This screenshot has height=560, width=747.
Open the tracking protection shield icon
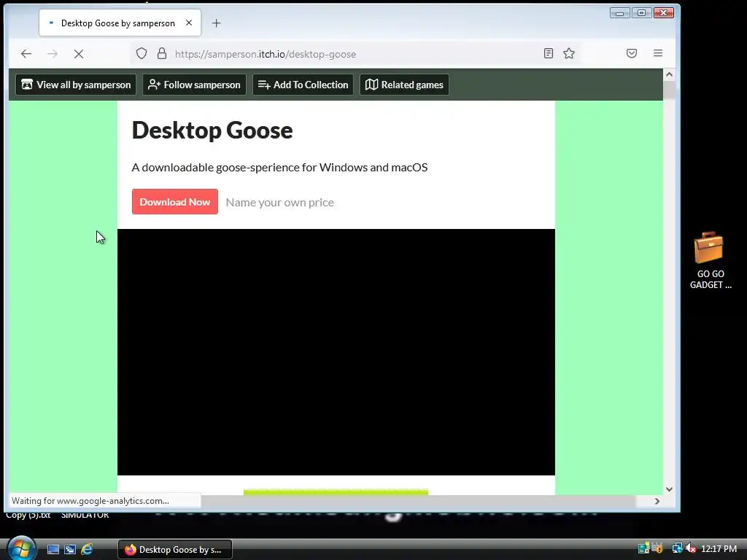tap(142, 53)
